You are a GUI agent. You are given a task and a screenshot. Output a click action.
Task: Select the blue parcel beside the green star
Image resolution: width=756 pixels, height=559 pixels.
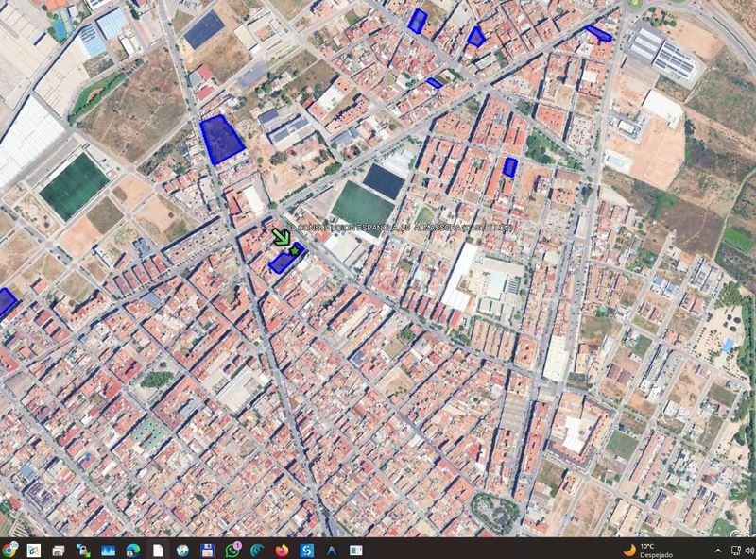[284, 261]
